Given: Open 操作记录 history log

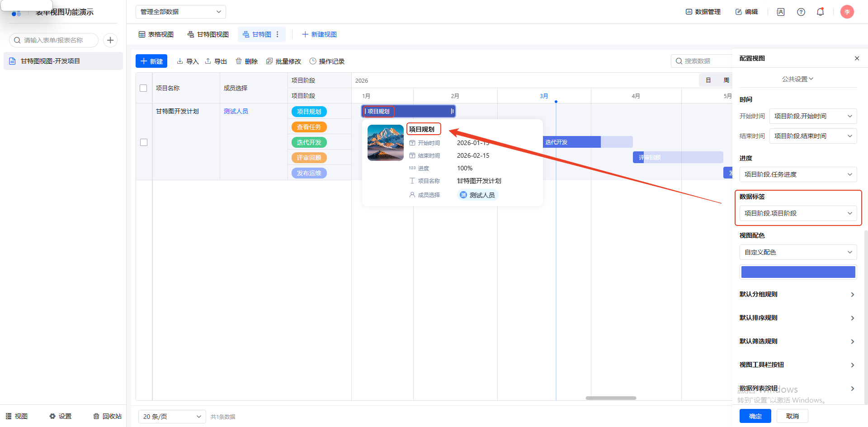Looking at the screenshot, I should 327,61.
